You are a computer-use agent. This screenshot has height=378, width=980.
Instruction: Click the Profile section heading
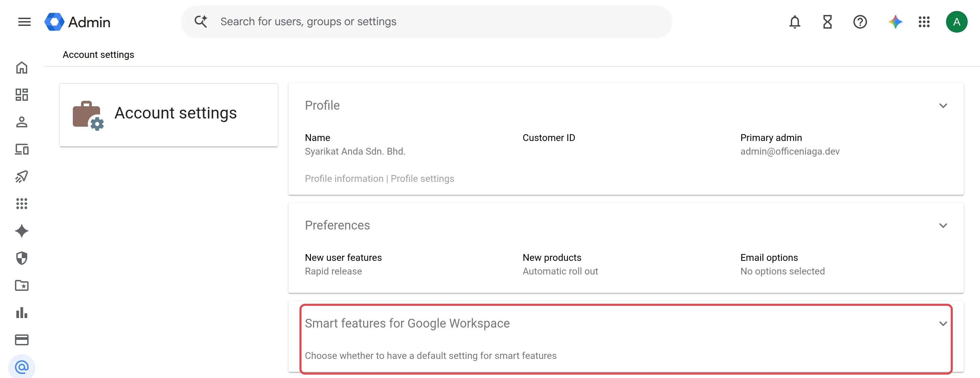pyautogui.click(x=322, y=106)
